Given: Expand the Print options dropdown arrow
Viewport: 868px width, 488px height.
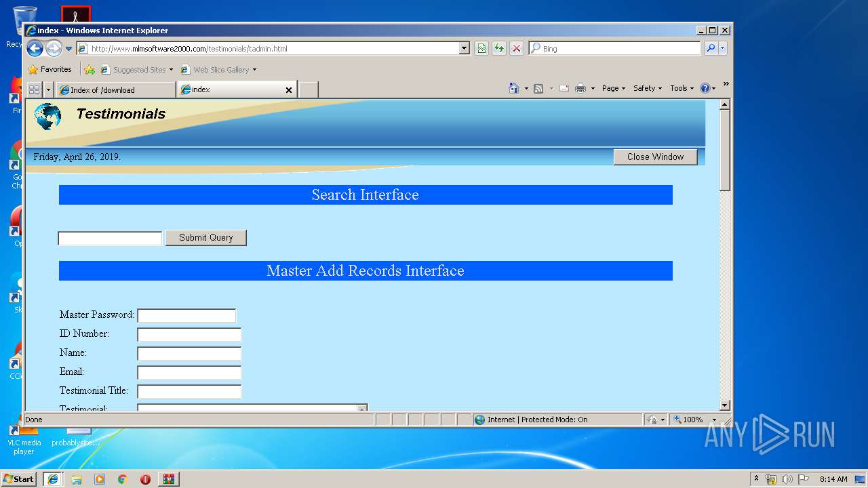Looking at the screenshot, I should 593,88.
